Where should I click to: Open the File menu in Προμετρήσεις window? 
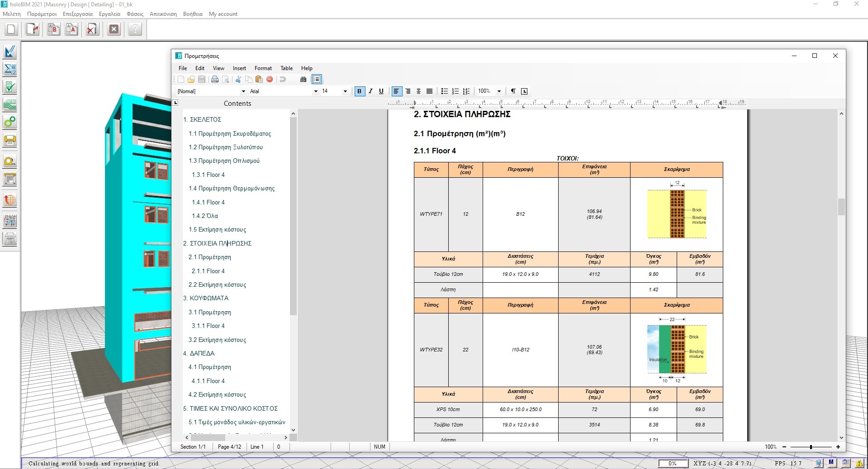pos(183,68)
